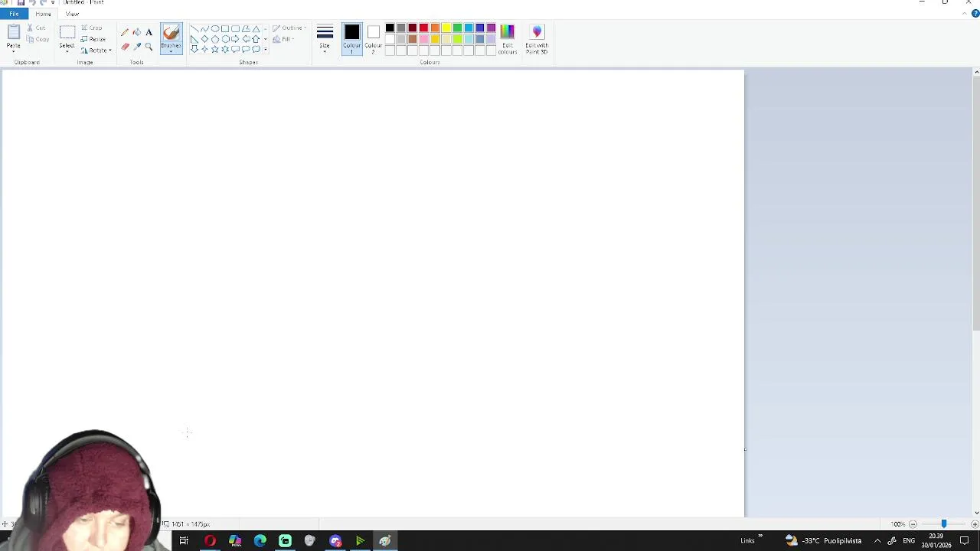Image resolution: width=980 pixels, height=551 pixels.
Task: Select the Magnifier tool
Action: pos(149,47)
